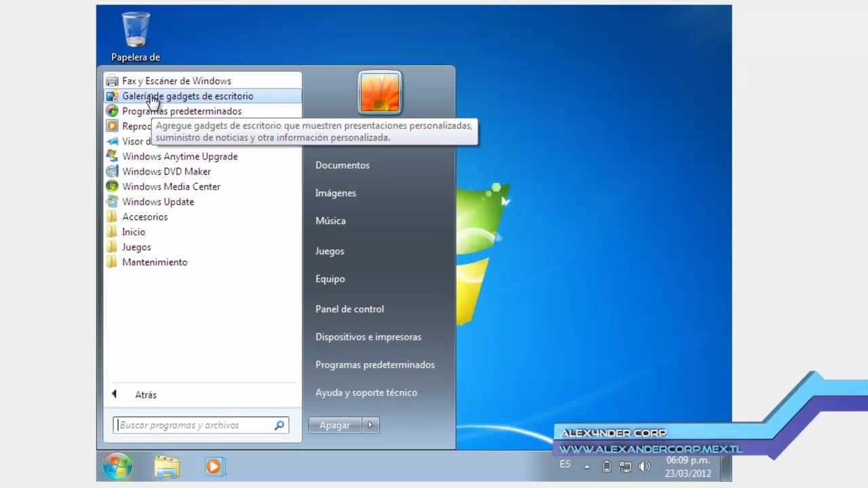868x488 pixels.
Task: Click the search magnifier icon in Start menu
Action: click(x=279, y=426)
